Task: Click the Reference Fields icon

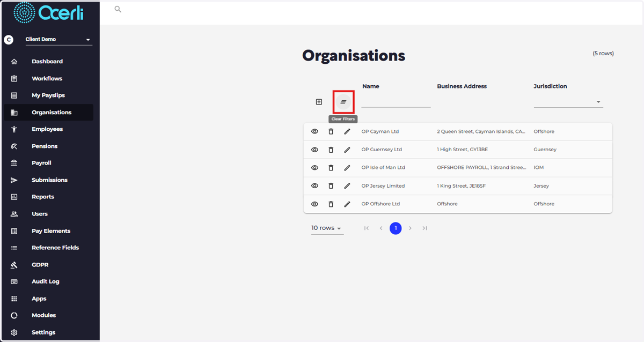Action: click(x=14, y=248)
